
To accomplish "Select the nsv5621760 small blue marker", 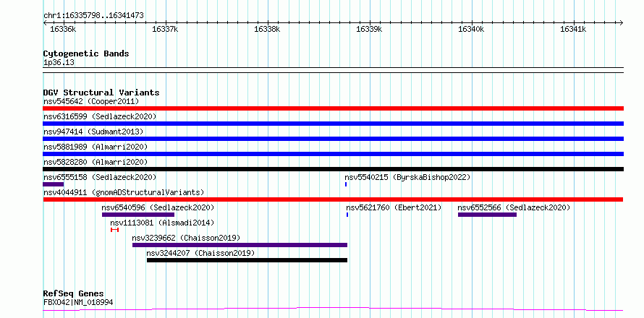I will (x=347, y=215).
